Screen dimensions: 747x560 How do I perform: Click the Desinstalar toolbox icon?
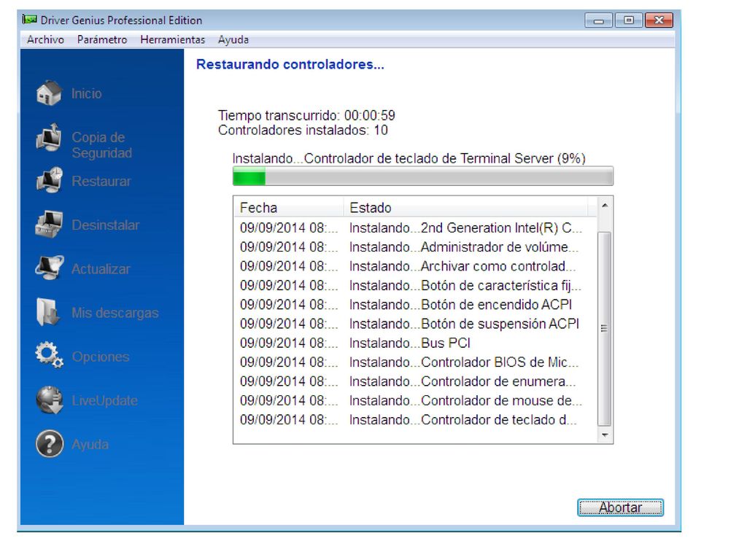coord(49,225)
